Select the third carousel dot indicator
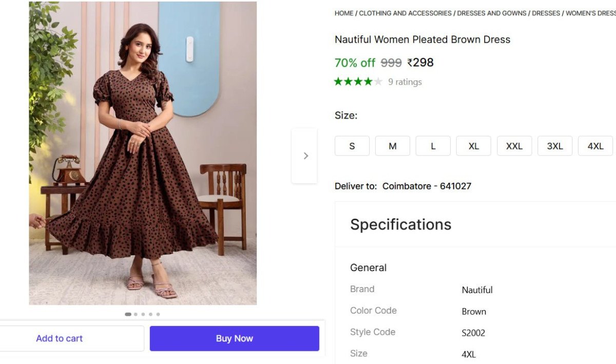 143,314
